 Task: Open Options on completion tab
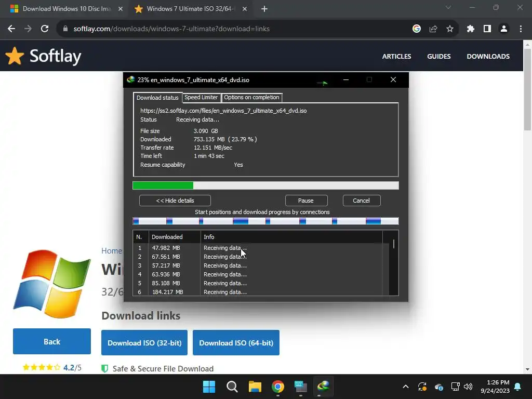(x=251, y=97)
